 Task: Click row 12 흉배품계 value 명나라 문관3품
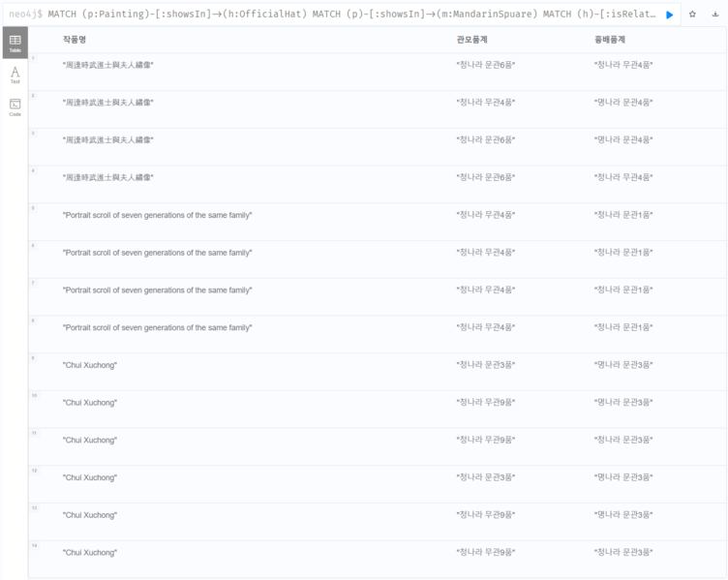click(x=623, y=477)
